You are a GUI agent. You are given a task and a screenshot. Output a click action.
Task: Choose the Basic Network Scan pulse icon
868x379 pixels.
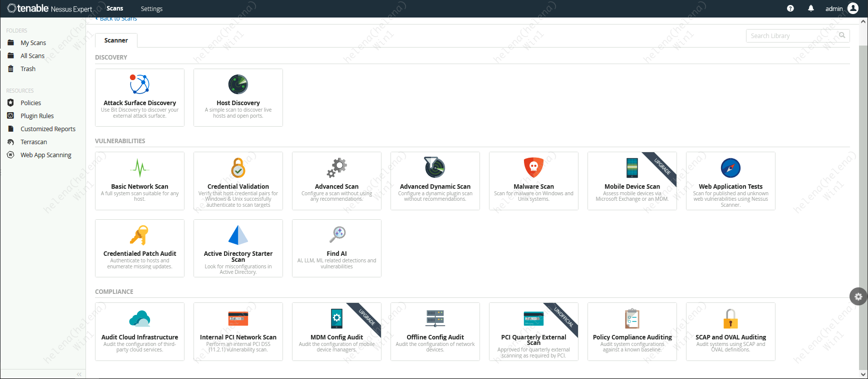coord(139,168)
